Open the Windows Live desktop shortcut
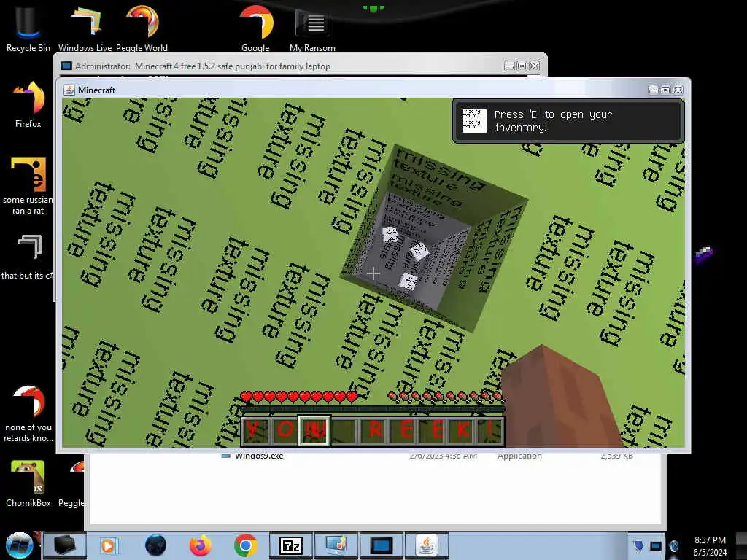The width and height of the screenshot is (747, 560). 85,28
